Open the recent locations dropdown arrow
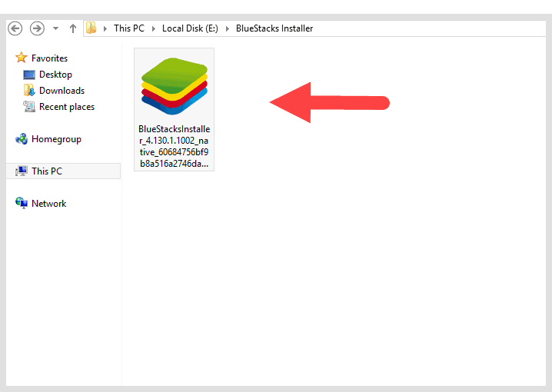The height and width of the screenshot is (392, 552). point(55,28)
